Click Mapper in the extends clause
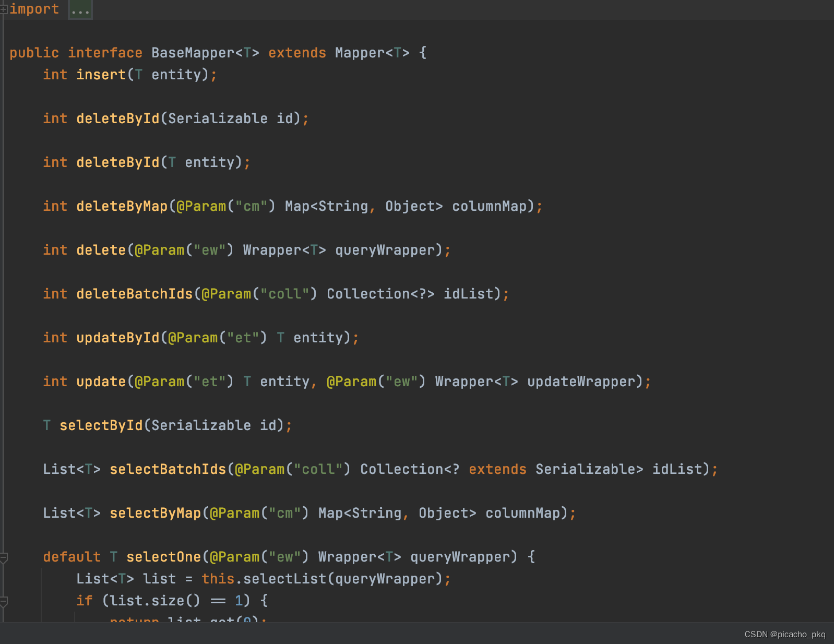This screenshot has width=834, height=644. coord(360,53)
